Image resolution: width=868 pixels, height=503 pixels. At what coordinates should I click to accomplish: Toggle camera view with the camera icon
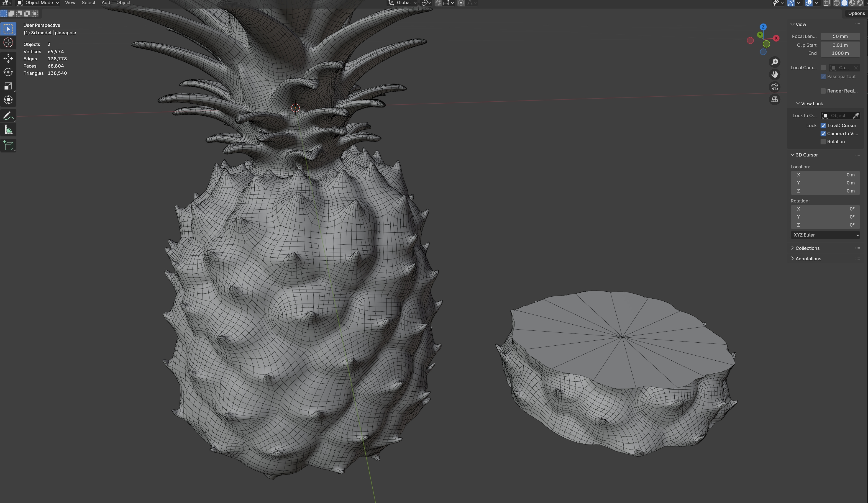click(x=775, y=87)
